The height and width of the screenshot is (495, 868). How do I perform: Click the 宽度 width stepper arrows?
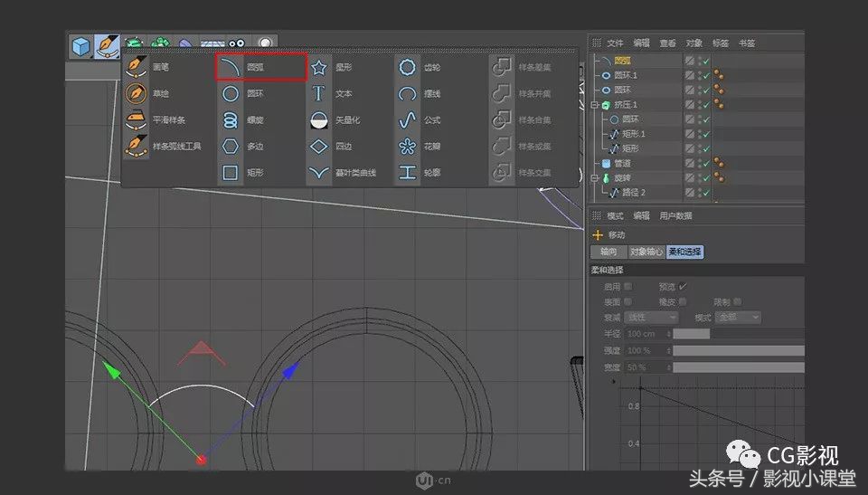click(669, 367)
